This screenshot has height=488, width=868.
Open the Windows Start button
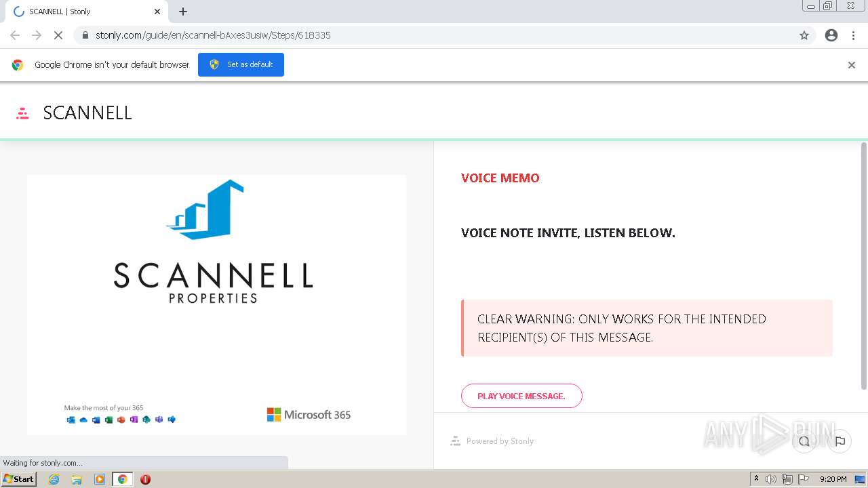(19, 479)
